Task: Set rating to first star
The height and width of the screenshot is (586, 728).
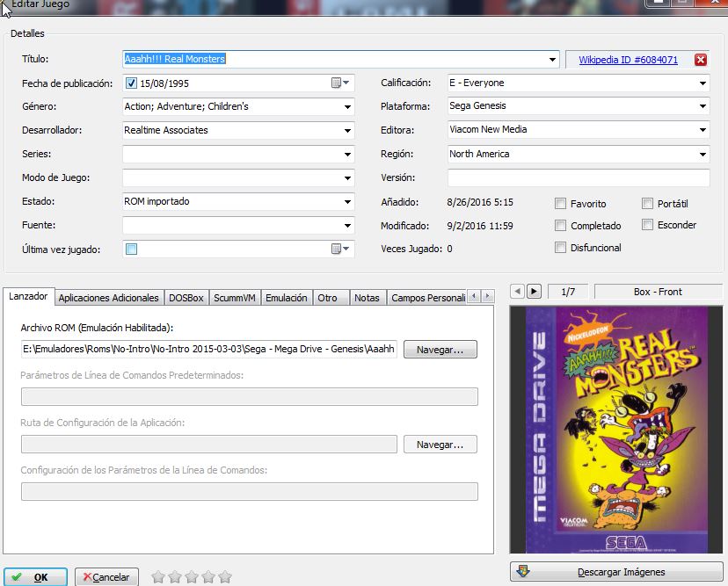Action: click(x=158, y=576)
